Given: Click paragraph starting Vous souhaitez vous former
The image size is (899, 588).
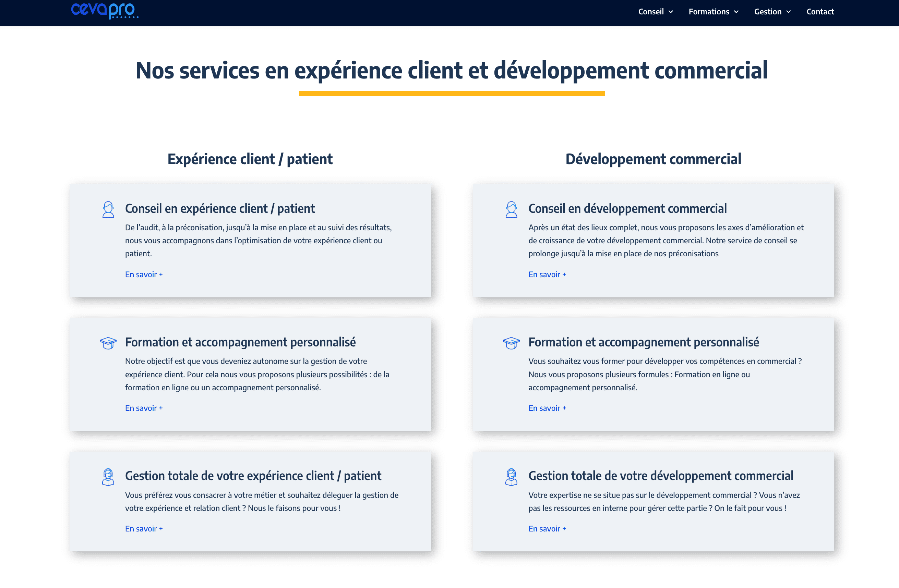Looking at the screenshot, I should click(x=665, y=374).
